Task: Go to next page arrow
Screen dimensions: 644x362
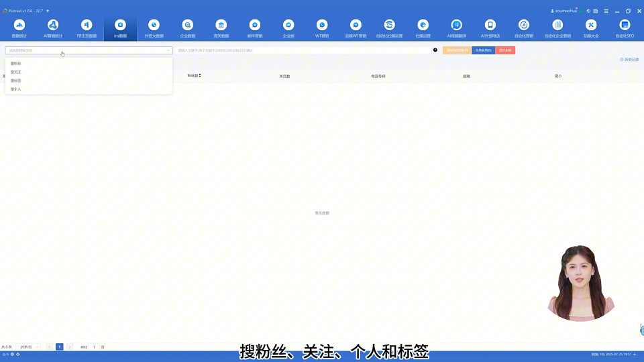Action: 70,347
